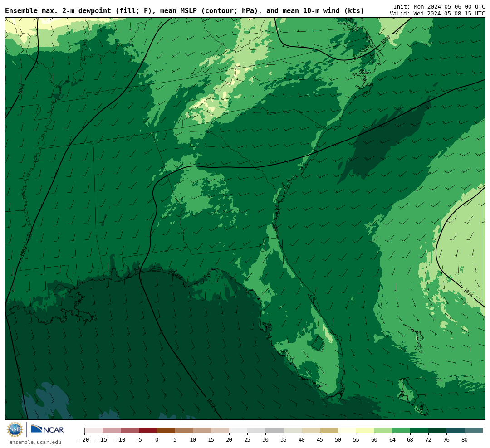
Task: Pick the 60 to 64 light green swatch
Action: [383, 431]
